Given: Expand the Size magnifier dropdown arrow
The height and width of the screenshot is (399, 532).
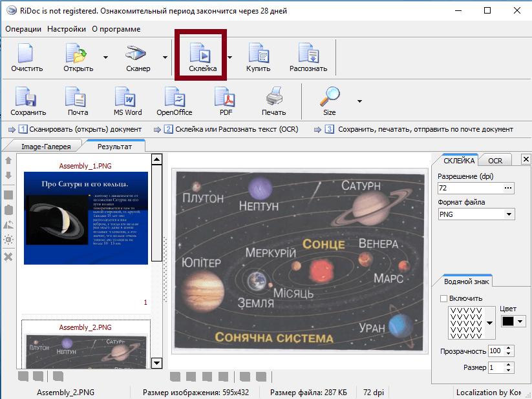Looking at the screenshot, I should [x=359, y=101].
